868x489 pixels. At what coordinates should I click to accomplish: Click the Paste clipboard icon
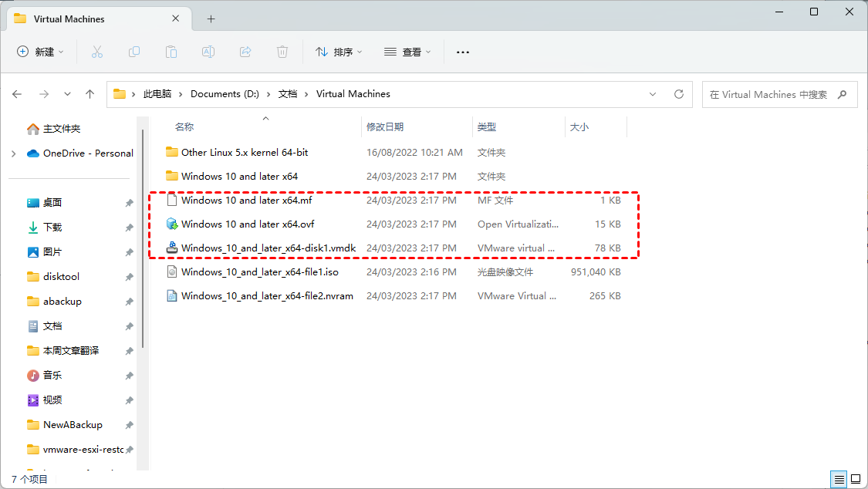[171, 52]
